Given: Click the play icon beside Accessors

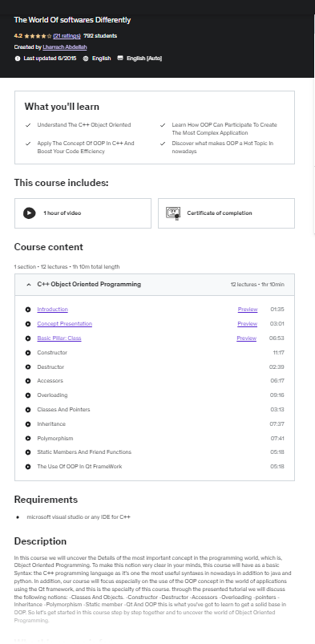Looking at the screenshot, I should (x=28, y=381).
